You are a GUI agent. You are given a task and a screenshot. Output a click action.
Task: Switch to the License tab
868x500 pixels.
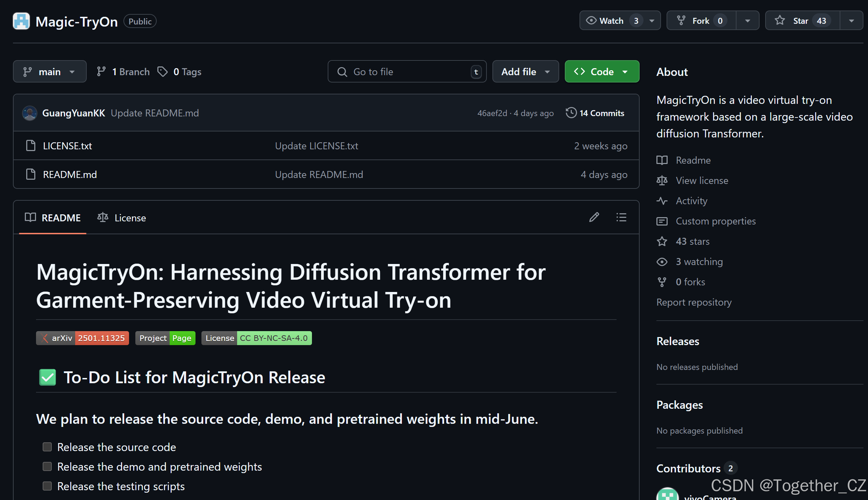(122, 217)
